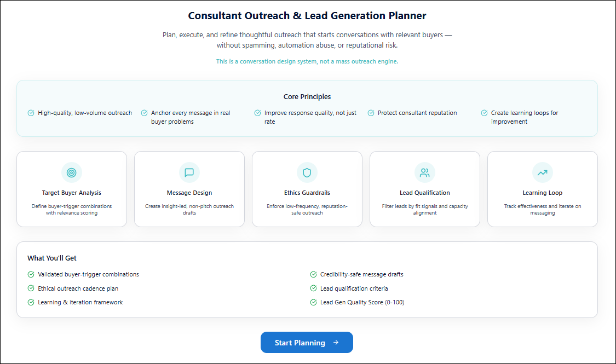Click text Lead Gen Quality Score (0-100)
The image size is (616, 364).
tap(362, 302)
